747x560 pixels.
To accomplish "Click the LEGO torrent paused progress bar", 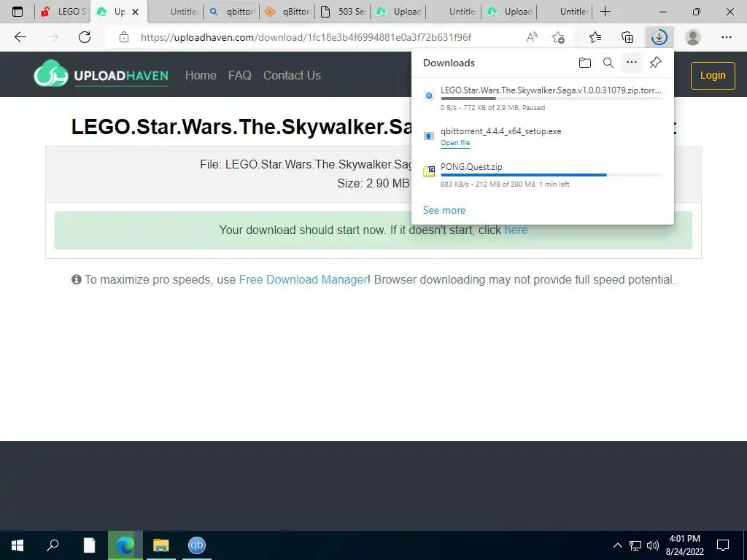I will click(551, 98).
